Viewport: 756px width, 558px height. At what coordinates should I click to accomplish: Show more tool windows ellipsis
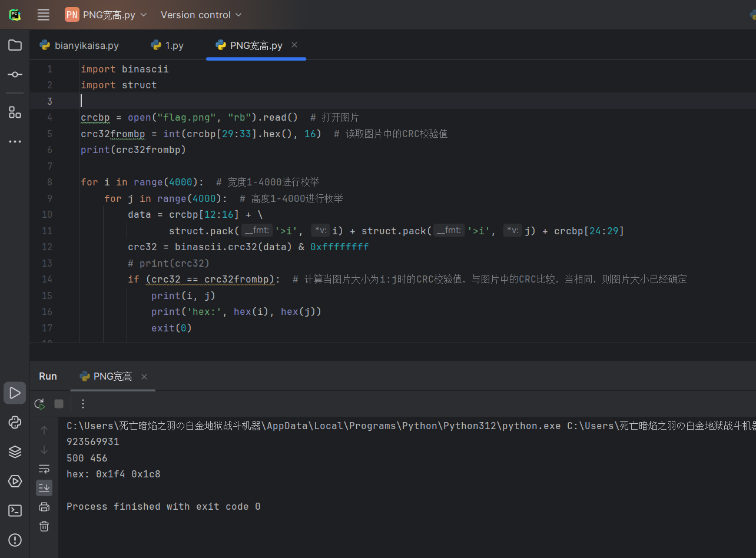15,141
